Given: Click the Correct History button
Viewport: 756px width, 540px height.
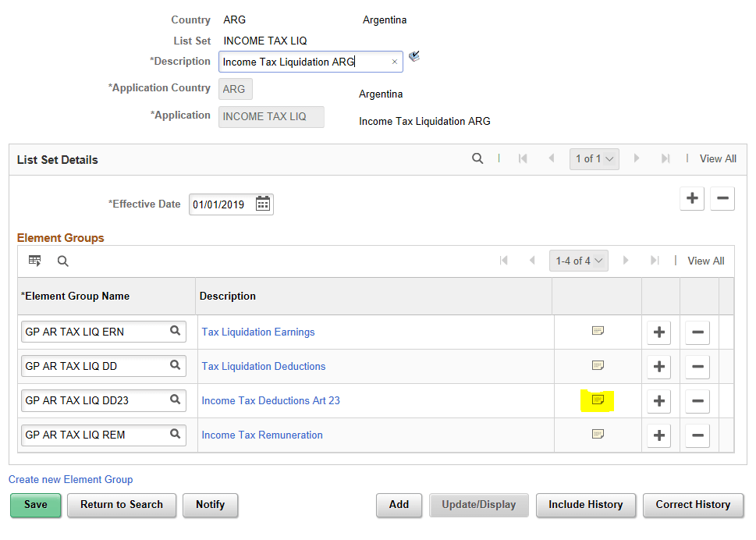Looking at the screenshot, I should pyautogui.click(x=693, y=505).
